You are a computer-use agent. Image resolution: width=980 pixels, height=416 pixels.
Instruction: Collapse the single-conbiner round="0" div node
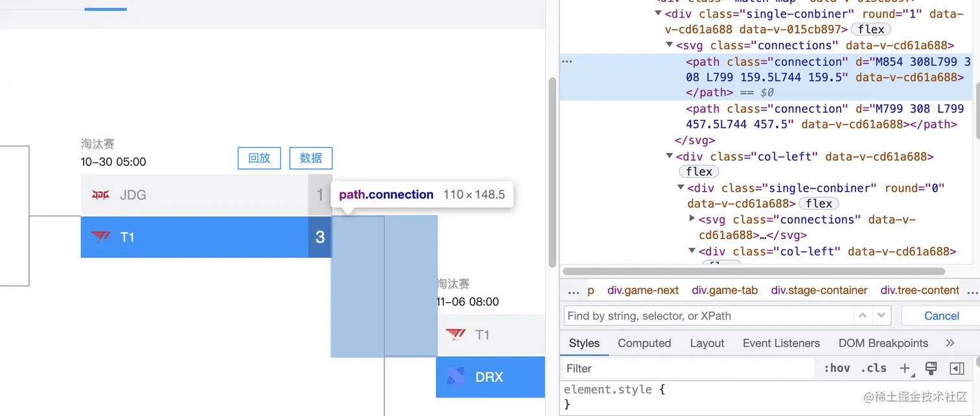click(x=681, y=188)
